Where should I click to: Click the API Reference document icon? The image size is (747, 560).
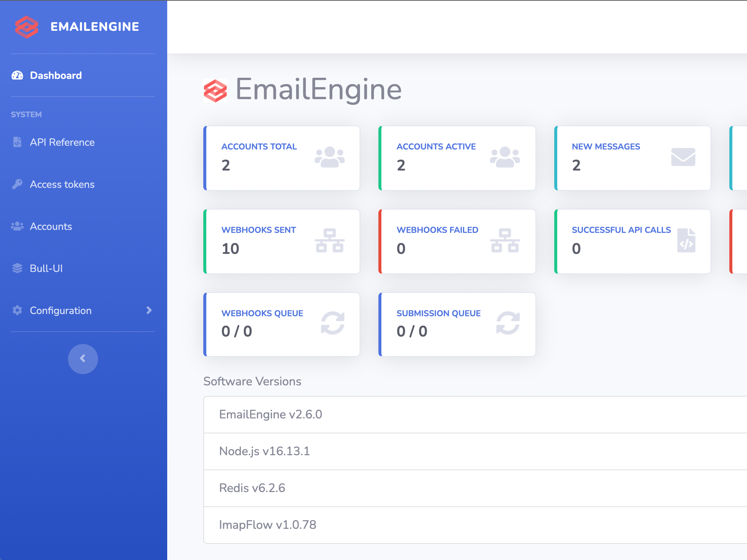pos(17,142)
